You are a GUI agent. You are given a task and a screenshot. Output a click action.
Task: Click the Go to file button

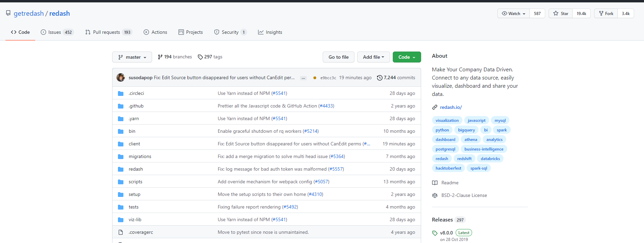click(338, 57)
